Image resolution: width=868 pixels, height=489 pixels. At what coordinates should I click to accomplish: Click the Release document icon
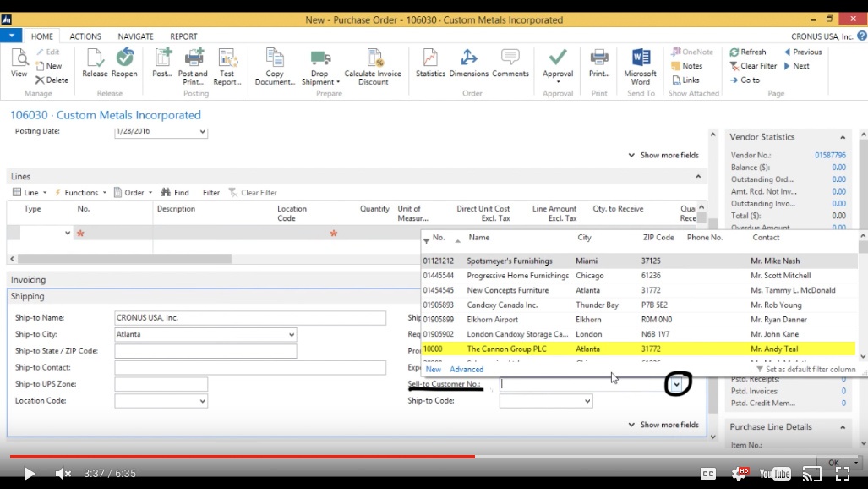pyautogui.click(x=95, y=63)
